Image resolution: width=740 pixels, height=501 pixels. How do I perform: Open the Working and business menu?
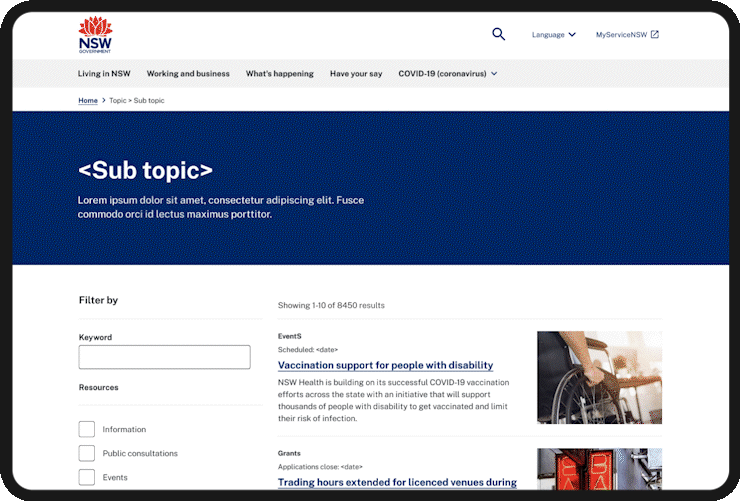pyautogui.click(x=188, y=74)
